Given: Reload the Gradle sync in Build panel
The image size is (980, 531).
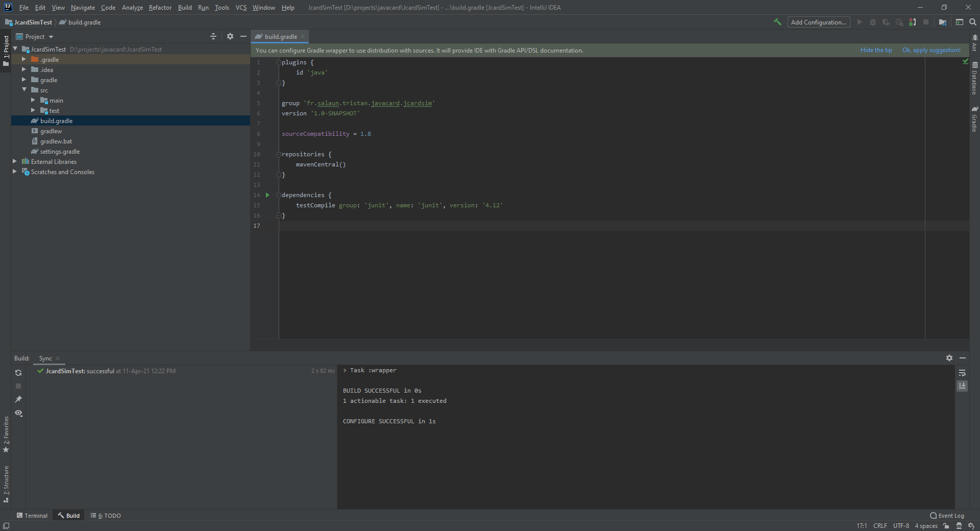Looking at the screenshot, I should point(18,373).
